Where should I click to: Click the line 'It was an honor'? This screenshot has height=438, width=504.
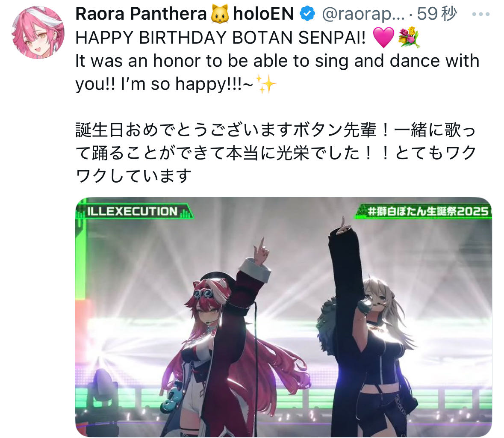[277, 61]
